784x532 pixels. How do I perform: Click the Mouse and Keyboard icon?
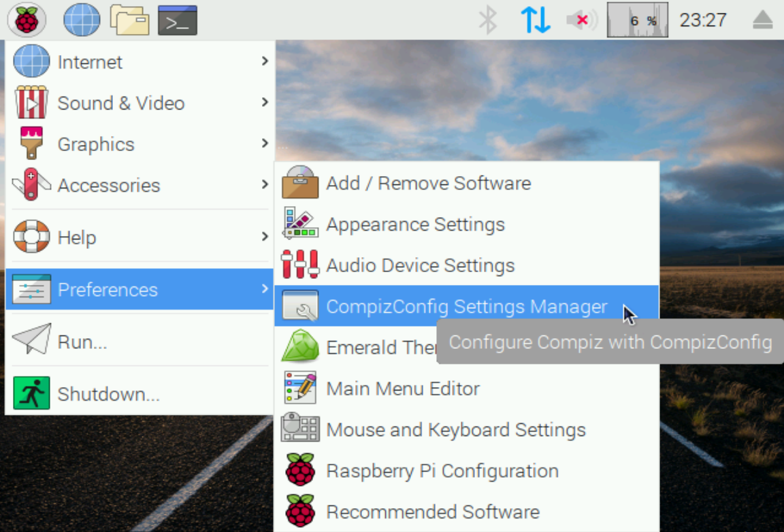tap(300, 427)
